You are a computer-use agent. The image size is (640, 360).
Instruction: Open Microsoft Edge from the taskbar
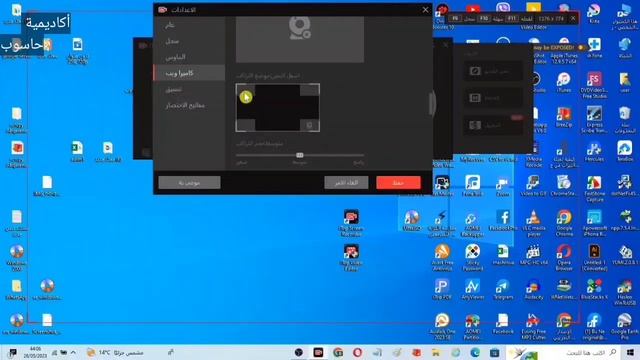click(475, 352)
